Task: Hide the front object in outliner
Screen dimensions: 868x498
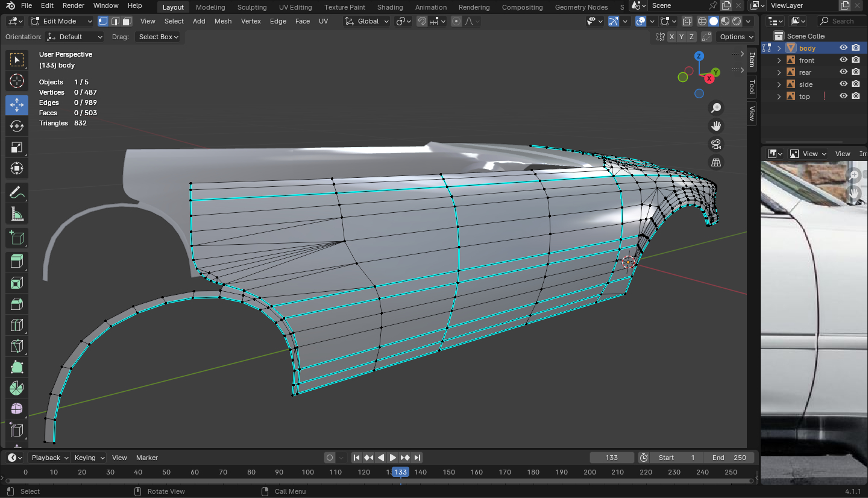Action: pos(843,60)
